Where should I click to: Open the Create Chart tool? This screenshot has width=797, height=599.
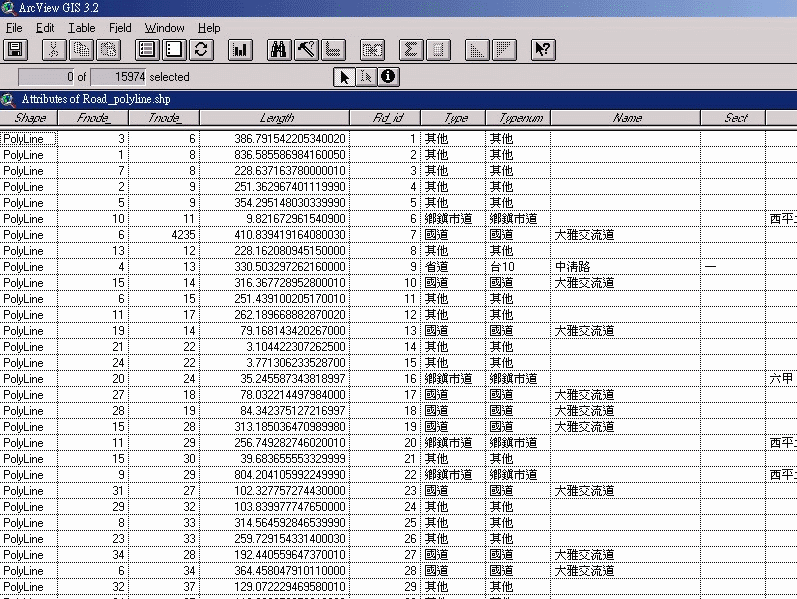(240, 49)
